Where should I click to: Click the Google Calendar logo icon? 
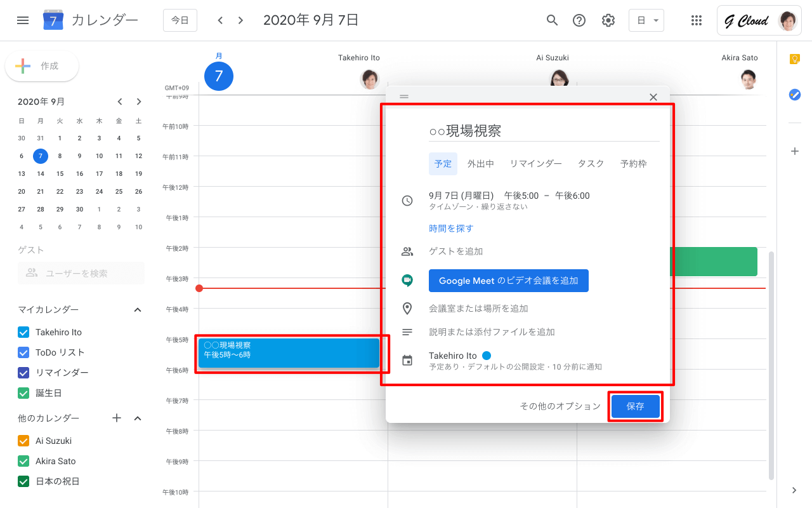click(53, 20)
